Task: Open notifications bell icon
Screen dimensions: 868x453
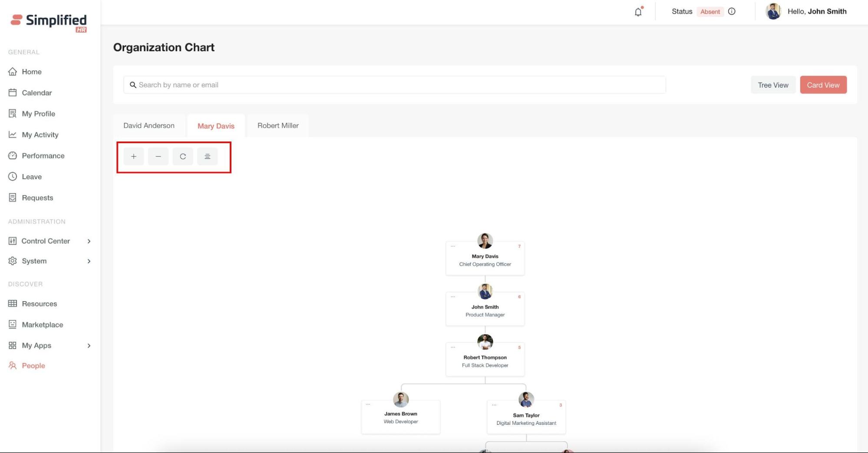Action: 638,12
